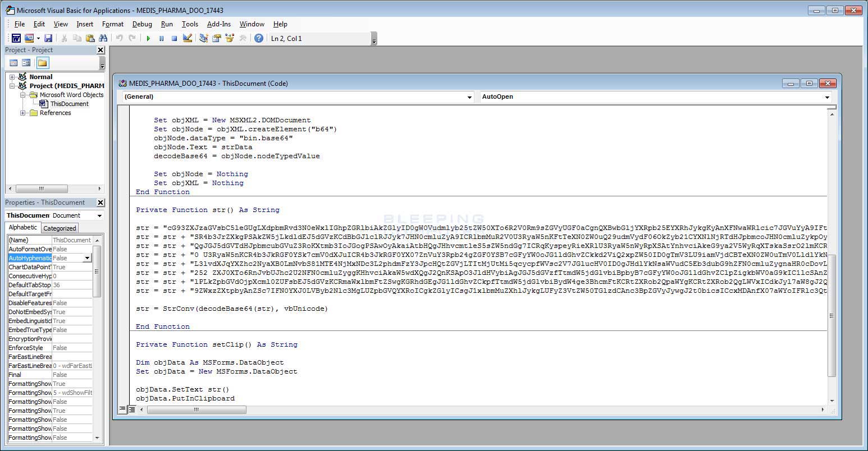This screenshot has height=451, width=868.
Task: Click the code window title bar icon
Action: 122,83
